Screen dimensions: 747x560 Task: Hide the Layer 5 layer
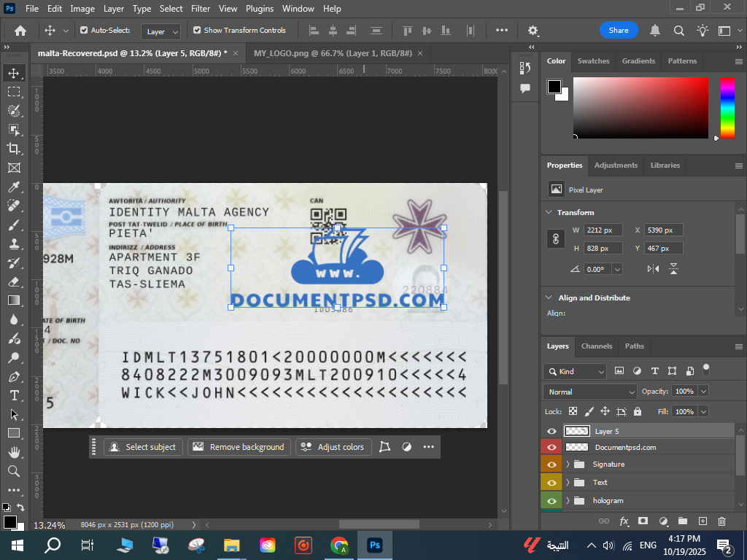(x=551, y=432)
